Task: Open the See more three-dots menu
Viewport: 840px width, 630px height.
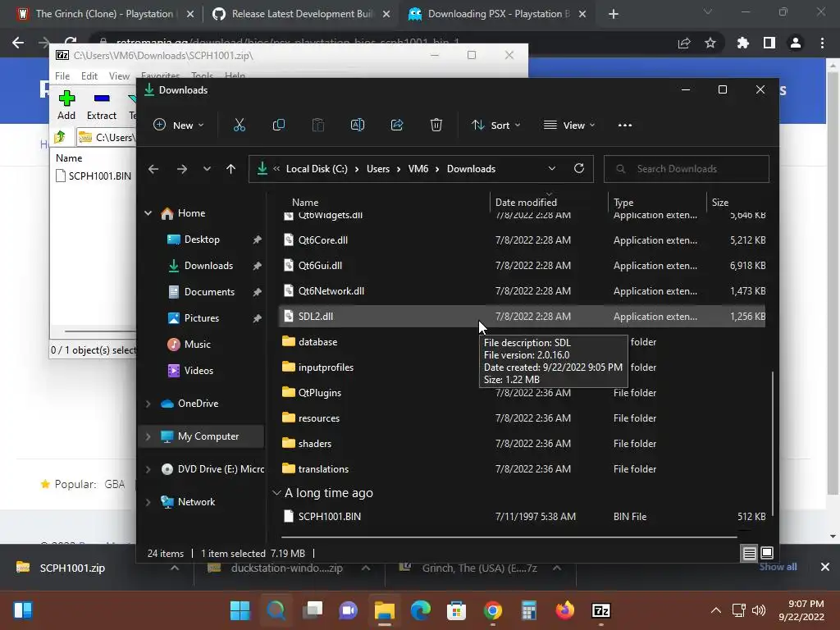Action: (624, 125)
